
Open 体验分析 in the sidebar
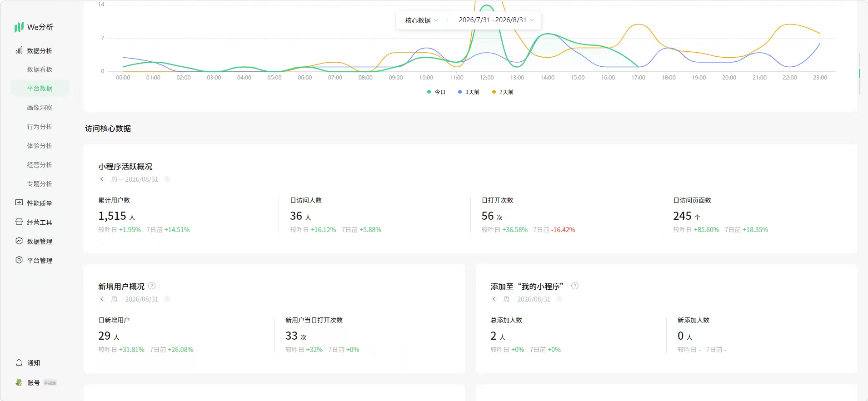(x=40, y=146)
